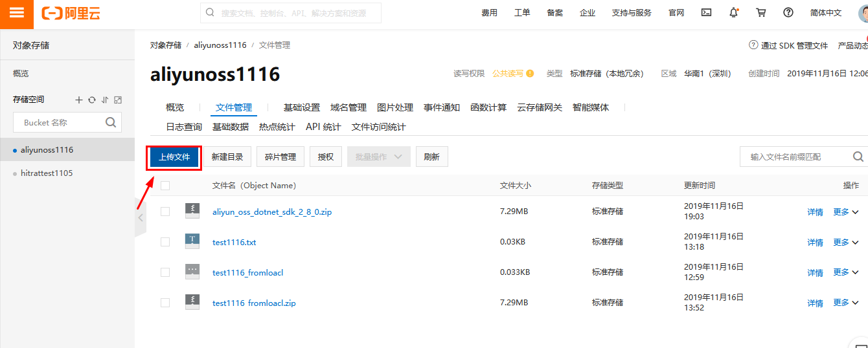Toggle the select-all files checkbox
Viewport: 868px width, 348px height.
coord(165,186)
